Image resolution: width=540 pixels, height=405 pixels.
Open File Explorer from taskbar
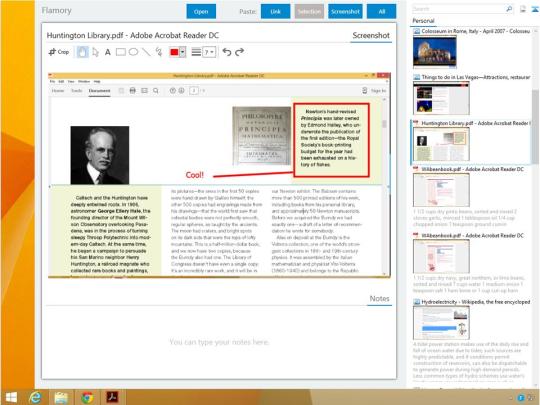[61, 397]
